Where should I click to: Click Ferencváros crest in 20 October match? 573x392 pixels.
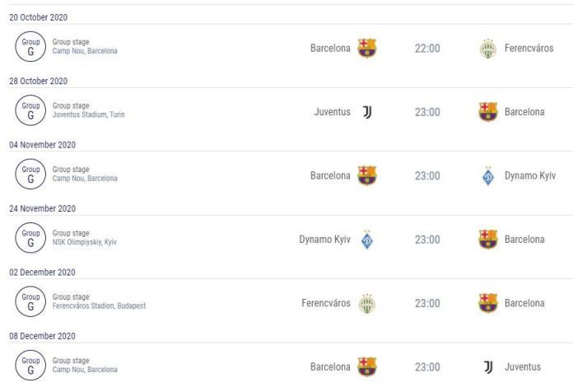488,49
